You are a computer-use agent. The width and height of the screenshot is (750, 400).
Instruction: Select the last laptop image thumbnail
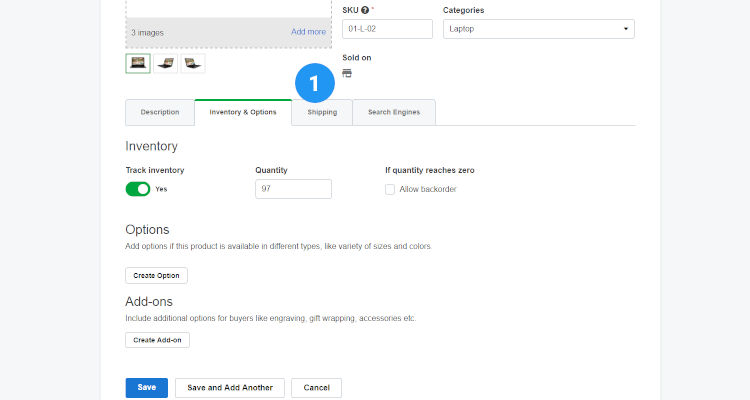click(x=193, y=63)
